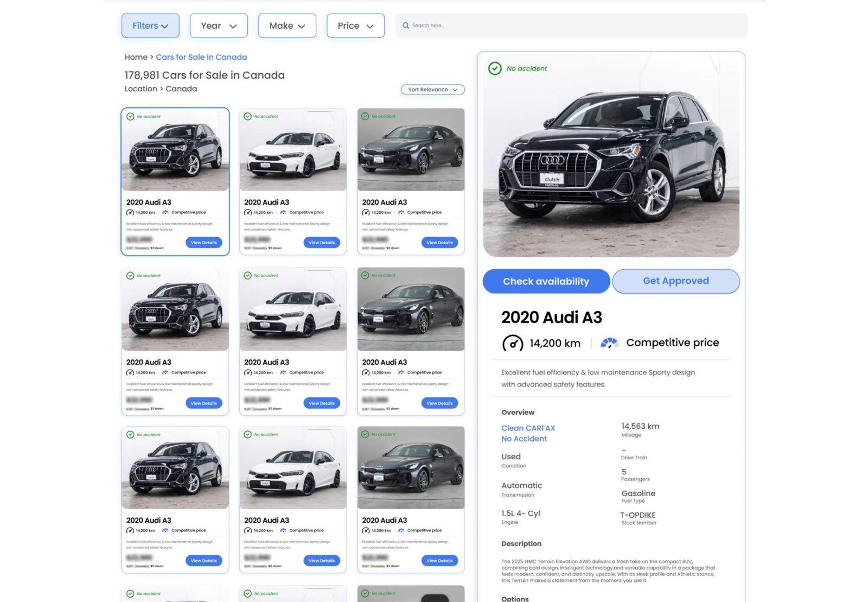Viewport: 868px width, 602px height.
Task: Open the Clean CARFAX link
Action: coord(528,428)
